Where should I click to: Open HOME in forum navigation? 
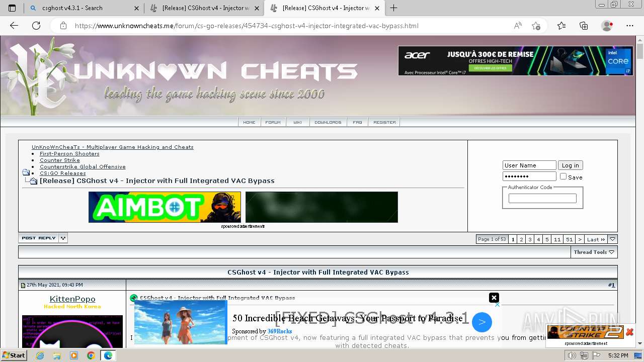[x=249, y=122]
